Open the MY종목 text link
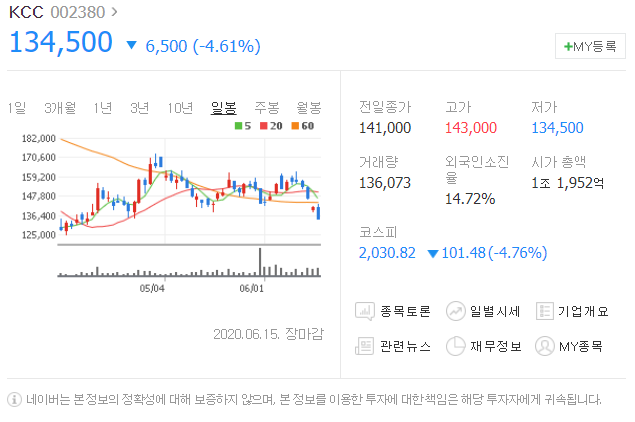The image size is (635, 422). 581,346
